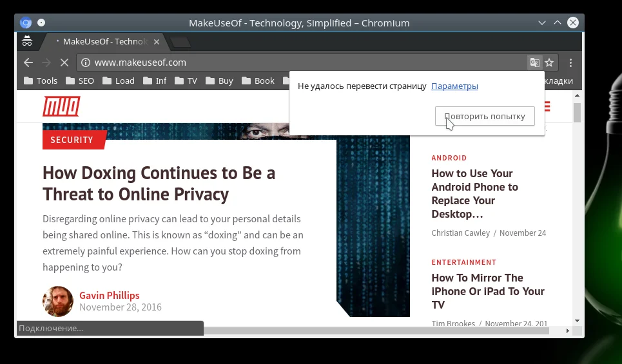This screenshot has height=364, width=622.
Task: Open the SEO bookmark folder
Action: pos(80,81)
